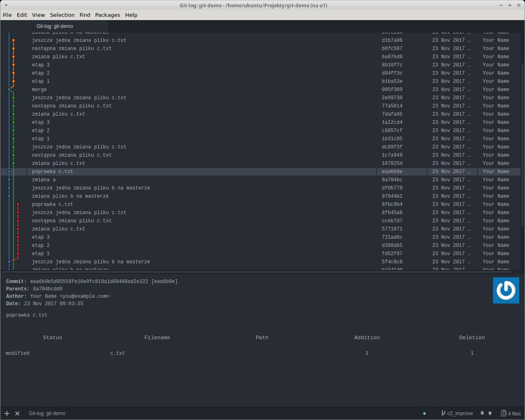Select commit hash c6857cf
The width and height of the screenshot is (525, 420).
pyautogui.click(x=392, y=130)
